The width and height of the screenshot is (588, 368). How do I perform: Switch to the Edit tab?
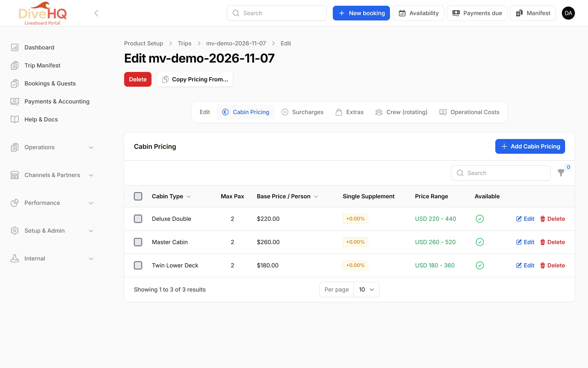(205, 112)
